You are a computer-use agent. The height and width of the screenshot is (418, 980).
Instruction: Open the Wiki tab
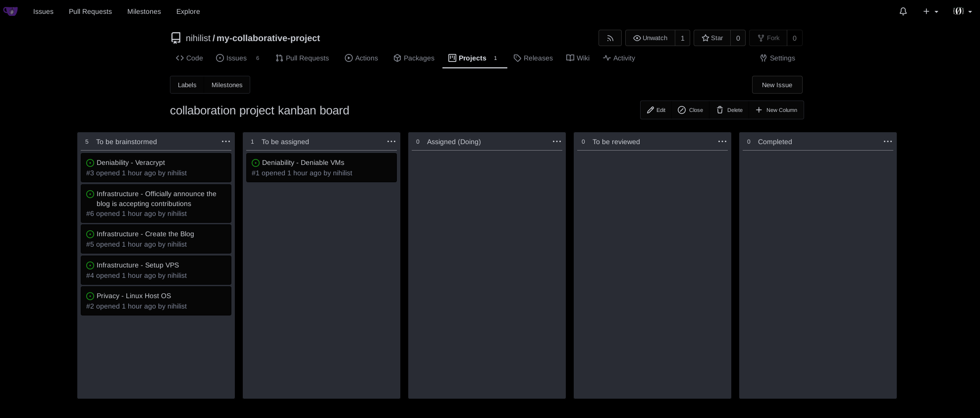(578, 58)
